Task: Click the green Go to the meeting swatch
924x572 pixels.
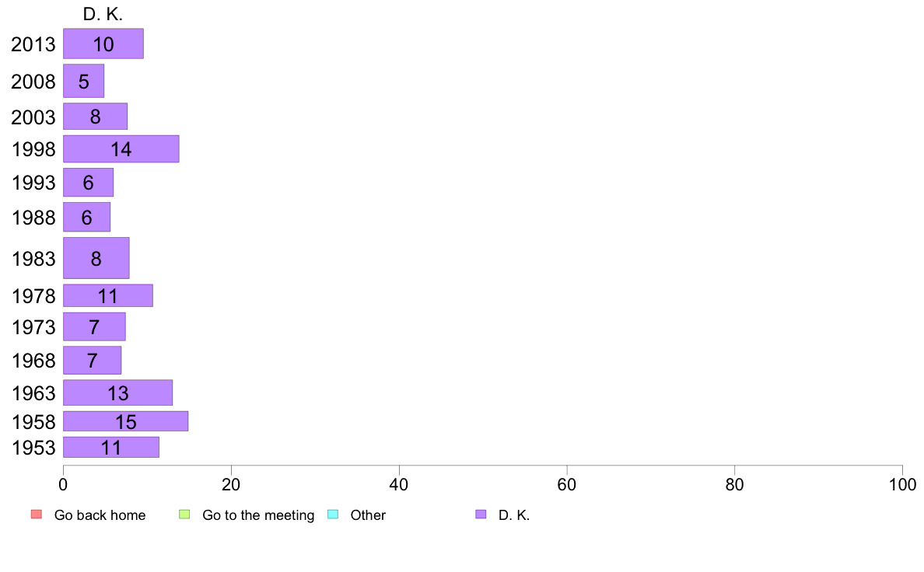Action: pyautogui.click(x=184, y=514)
